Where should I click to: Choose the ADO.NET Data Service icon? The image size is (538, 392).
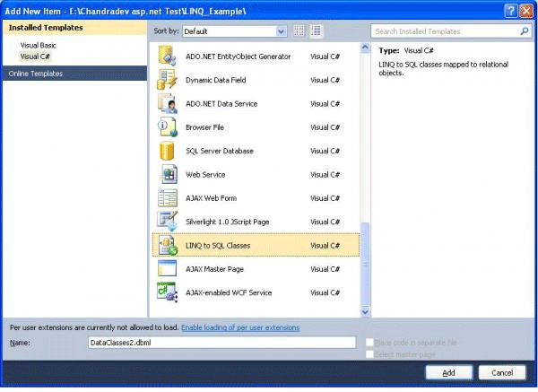(x=168, y=103)
